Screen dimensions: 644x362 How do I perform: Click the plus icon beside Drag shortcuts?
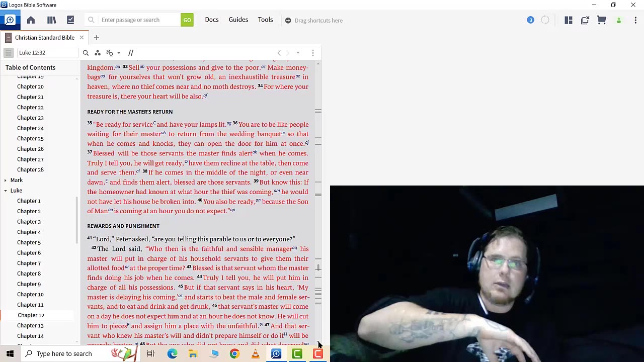288,21
